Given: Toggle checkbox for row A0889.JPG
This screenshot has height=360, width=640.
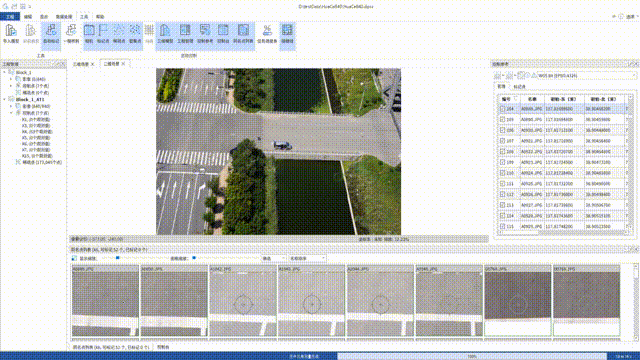Looking at the screenshot, I should (502, 109).
